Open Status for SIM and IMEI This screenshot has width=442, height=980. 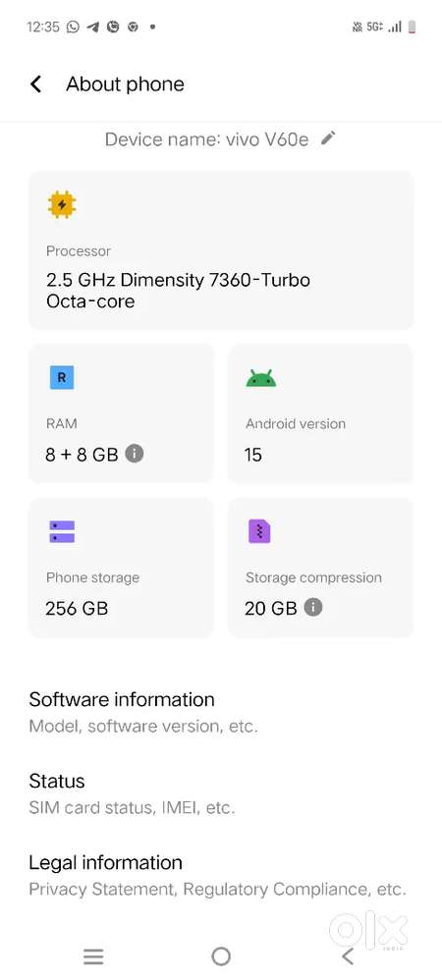tap(221, 793)
